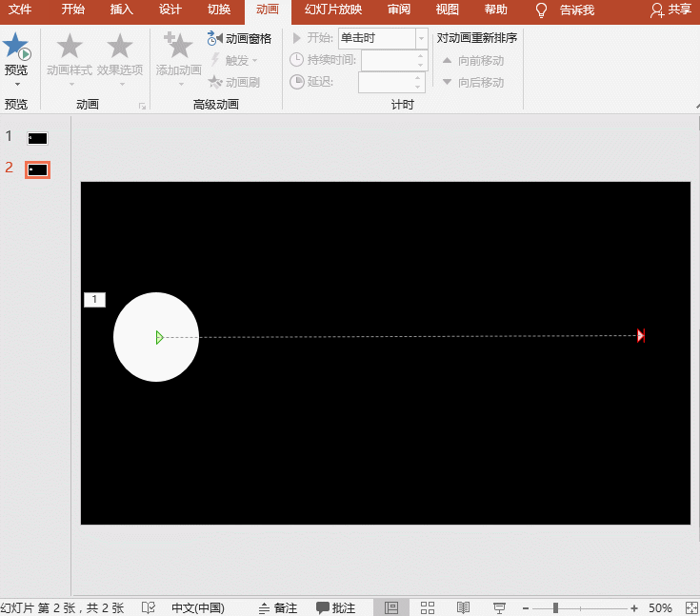Screen dimensions: 700x616
Task: Click the zoom in plus button
Action: pos(634,608)
